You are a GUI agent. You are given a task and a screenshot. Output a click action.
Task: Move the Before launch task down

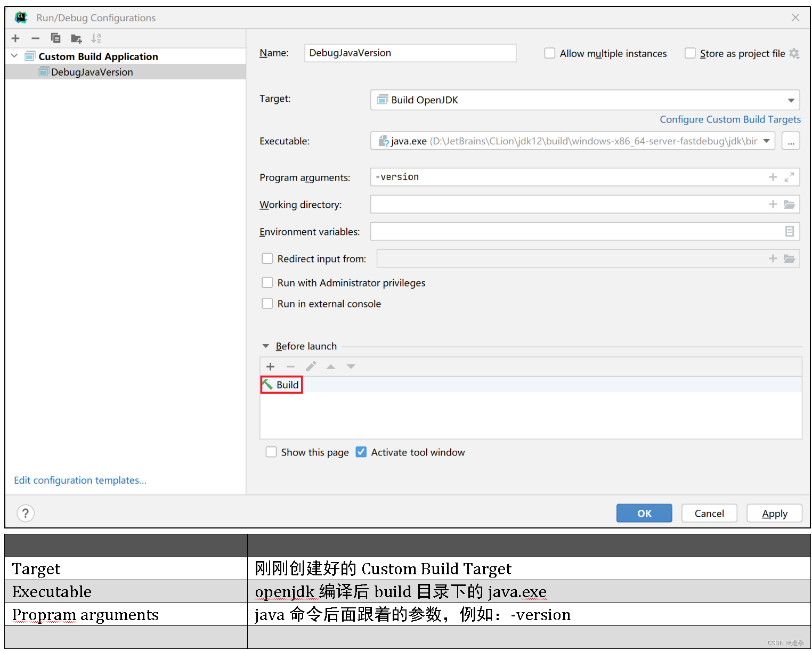[351, 367]
